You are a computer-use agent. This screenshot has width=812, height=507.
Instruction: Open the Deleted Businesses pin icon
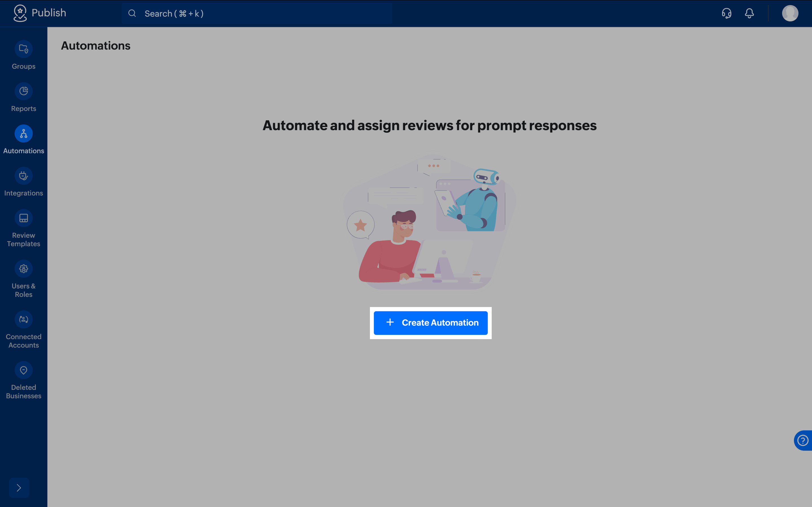tap(23, 370)
